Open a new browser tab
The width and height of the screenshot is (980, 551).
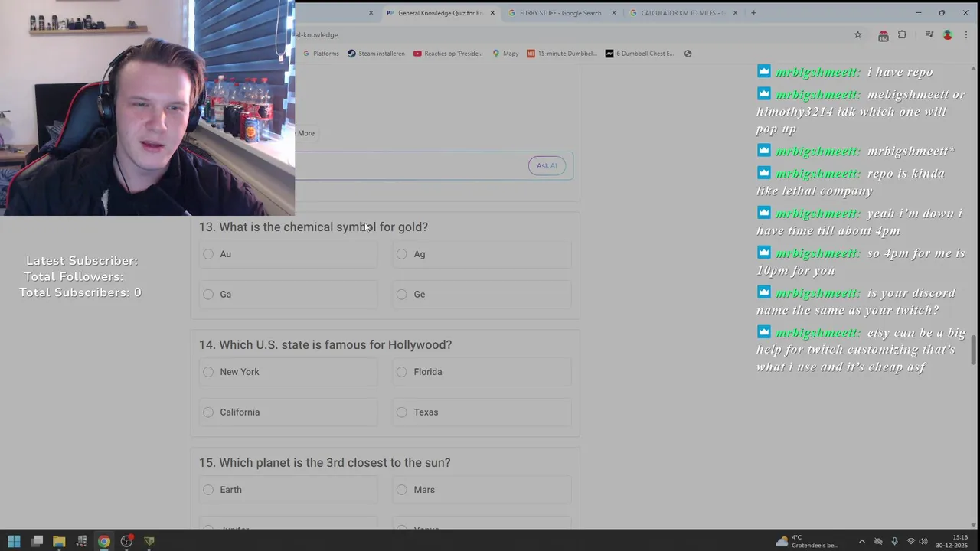click(x=753, y=13)
